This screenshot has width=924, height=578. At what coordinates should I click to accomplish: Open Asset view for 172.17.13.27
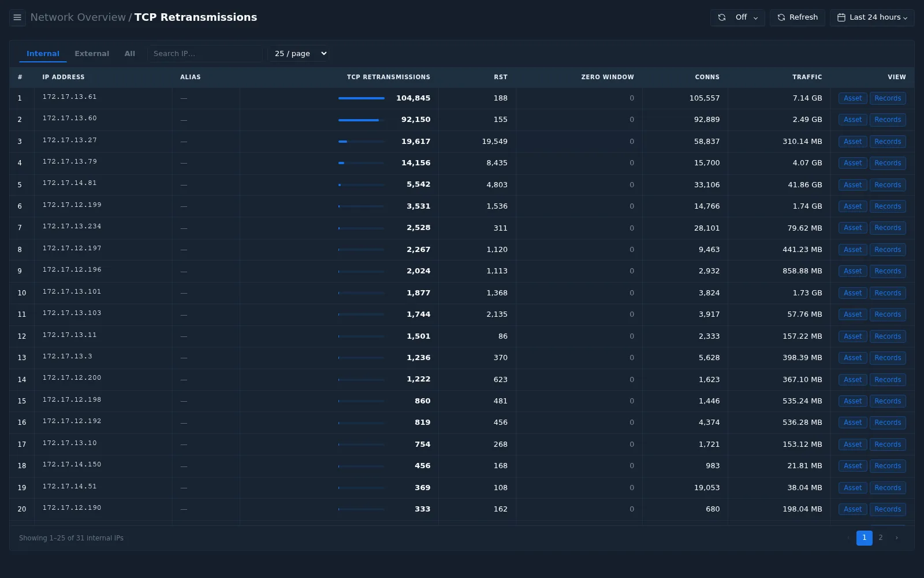coord(852,142)
